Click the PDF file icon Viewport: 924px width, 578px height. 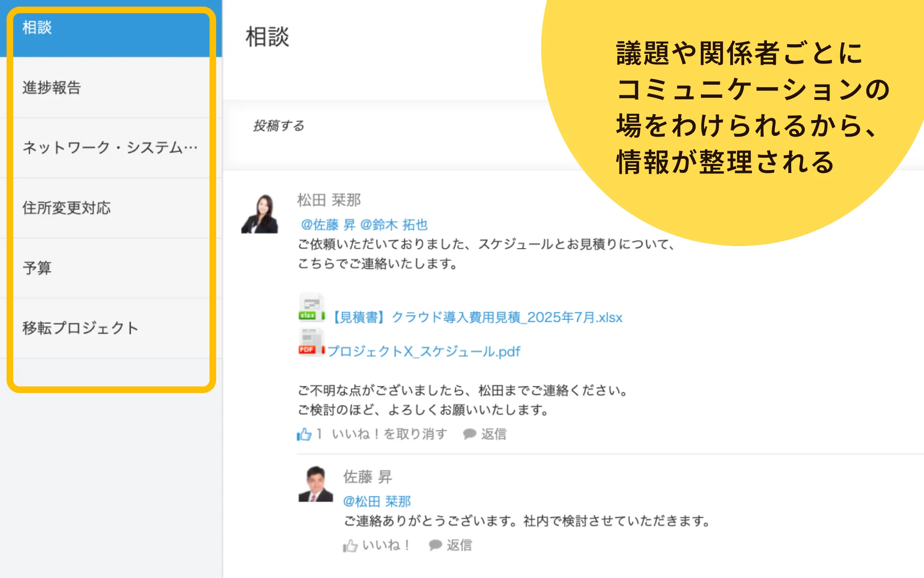pyautogui.click(x=311, y=343)
